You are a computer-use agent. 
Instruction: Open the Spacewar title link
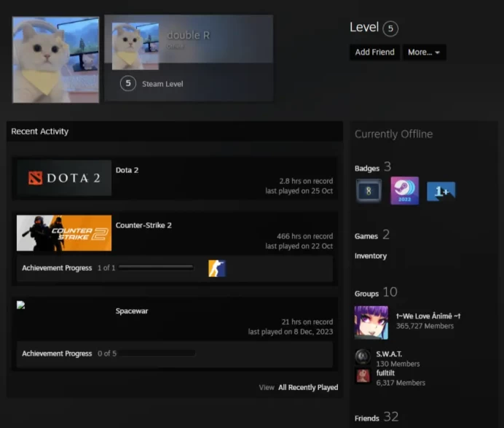(x=132, y=311)
